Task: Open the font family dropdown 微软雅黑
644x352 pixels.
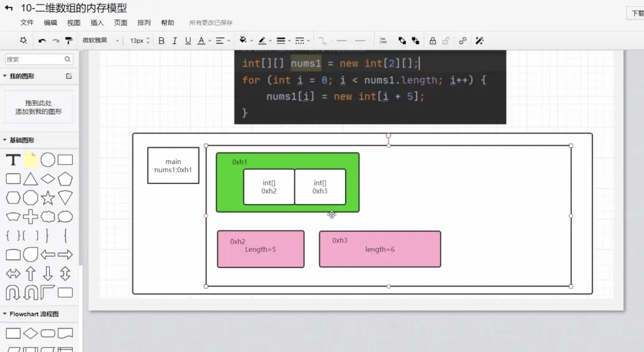Action: 101,40
